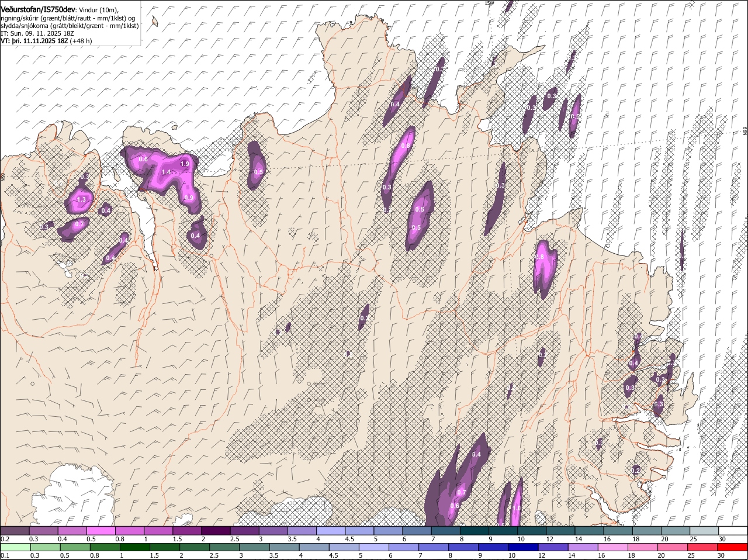748x560 pixels.
Task: Select the deep blue bottom legend swatch between 10 and 12
Action: (523, 547)
